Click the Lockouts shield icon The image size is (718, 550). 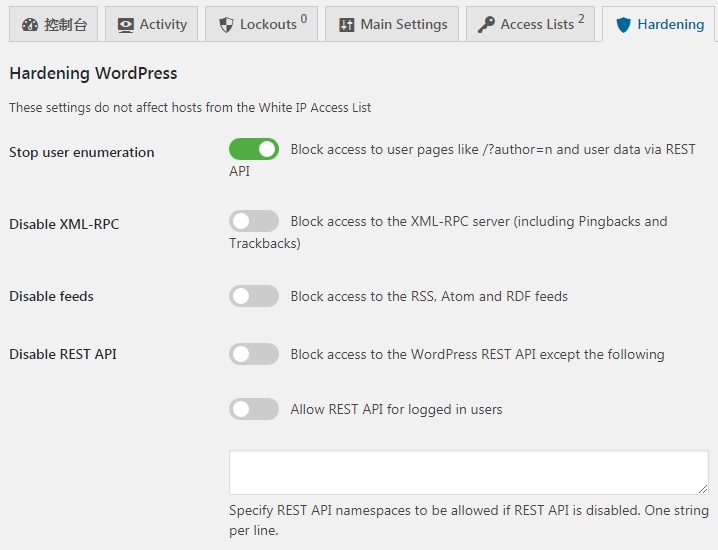(226, 25)
